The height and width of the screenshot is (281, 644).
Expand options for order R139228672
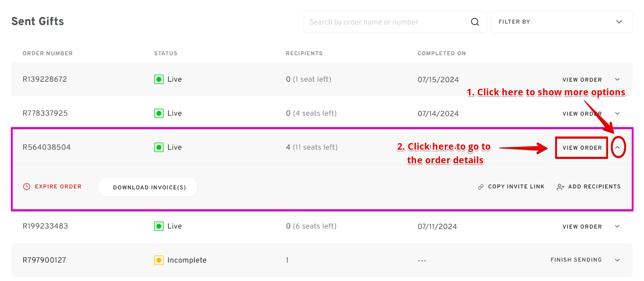(x=617, y=79)
